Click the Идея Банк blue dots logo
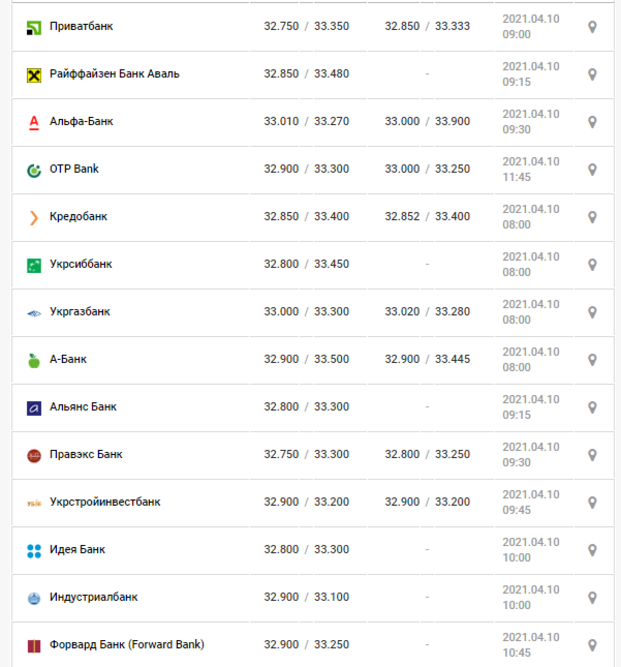This screenshot has height=667, width=621. (34, 551)
